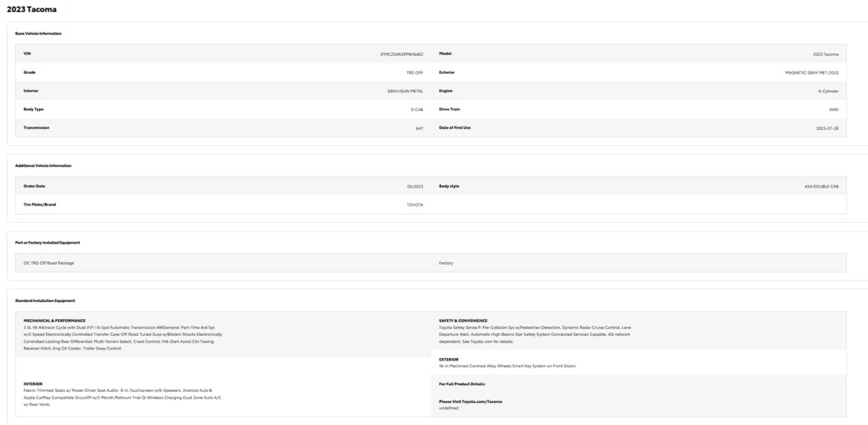
Task: Select the 'Grade' field label
Action: pyautogui.click(x=30, y=72)
